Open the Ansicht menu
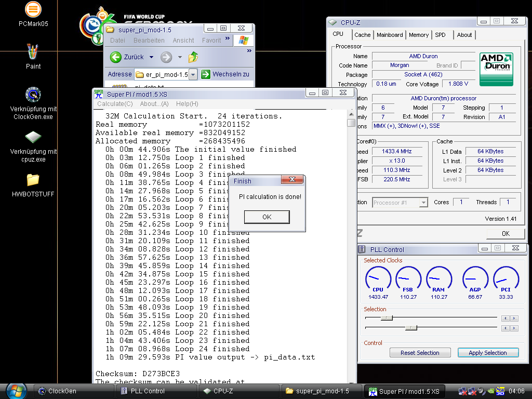 coord(183,40)
